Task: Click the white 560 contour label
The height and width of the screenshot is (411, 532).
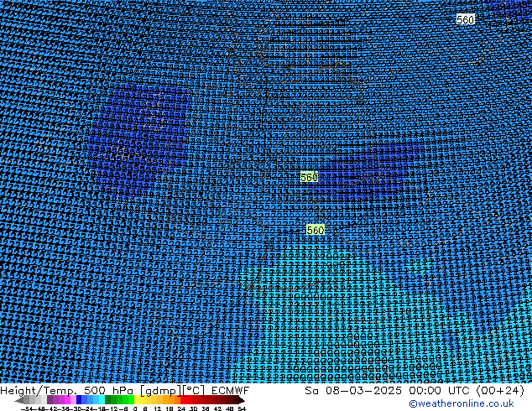Action: coord(465,19)
